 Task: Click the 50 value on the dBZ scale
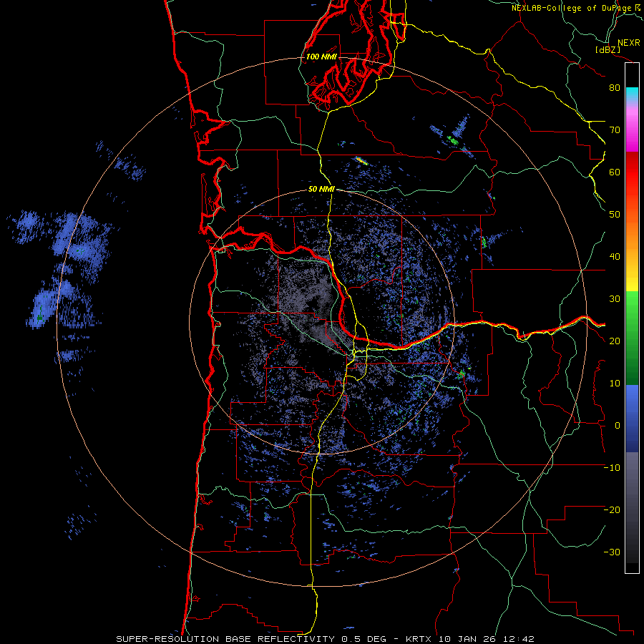(x=615, y=215)
